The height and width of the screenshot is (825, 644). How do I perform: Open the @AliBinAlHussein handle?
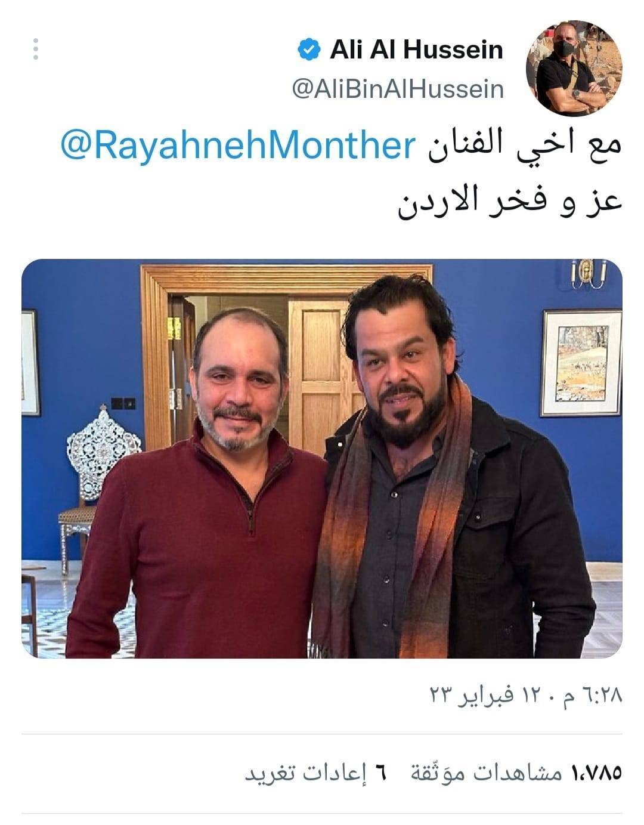(x=398, y=89)
